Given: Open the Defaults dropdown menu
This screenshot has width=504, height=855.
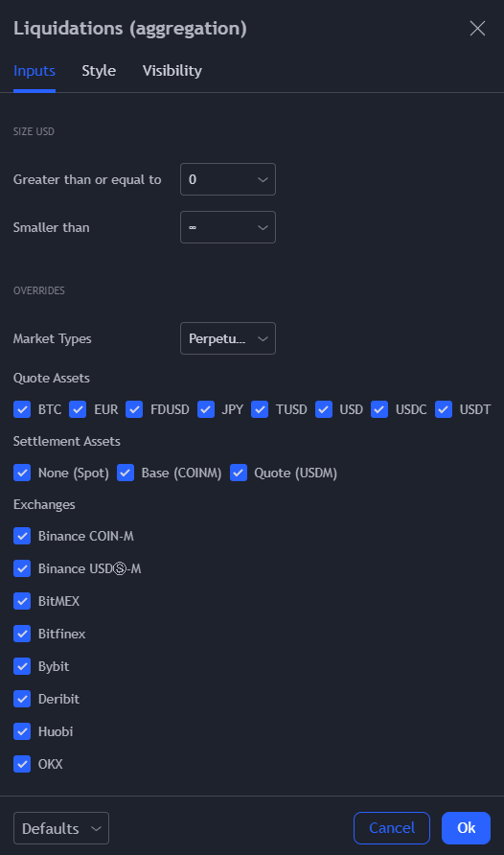Looking at the screenshot, I should (x=61, y=828).
